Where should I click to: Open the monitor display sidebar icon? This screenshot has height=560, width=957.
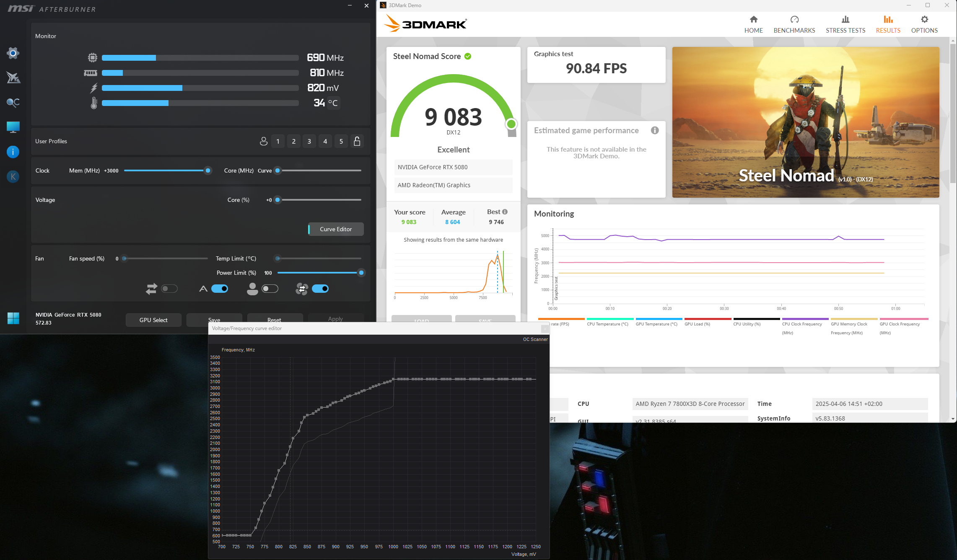[13, 127]
